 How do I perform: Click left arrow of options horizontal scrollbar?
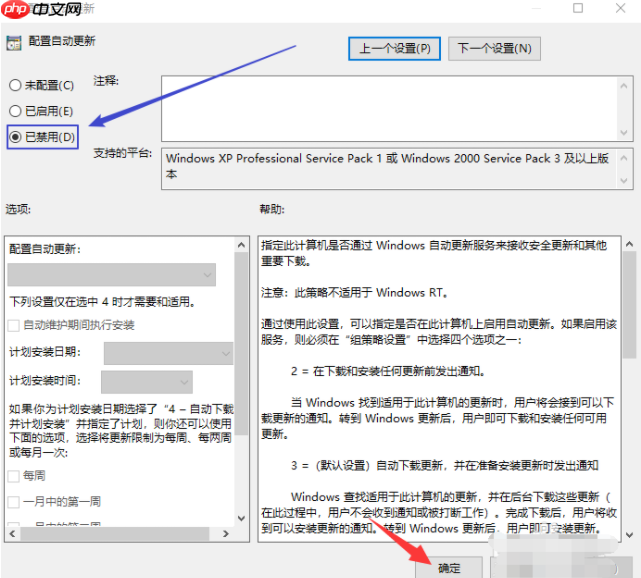pyautogui.click(x=12, y=534)
